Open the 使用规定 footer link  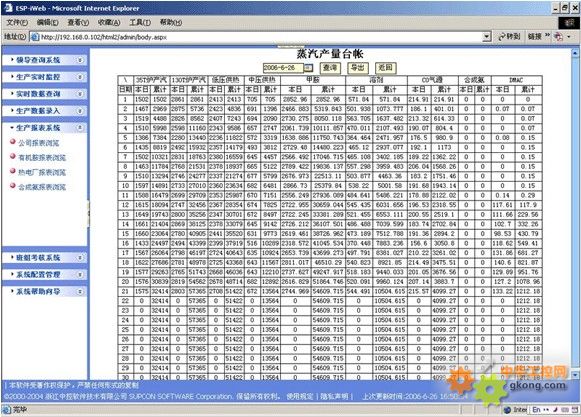click(x=299, y=397)
